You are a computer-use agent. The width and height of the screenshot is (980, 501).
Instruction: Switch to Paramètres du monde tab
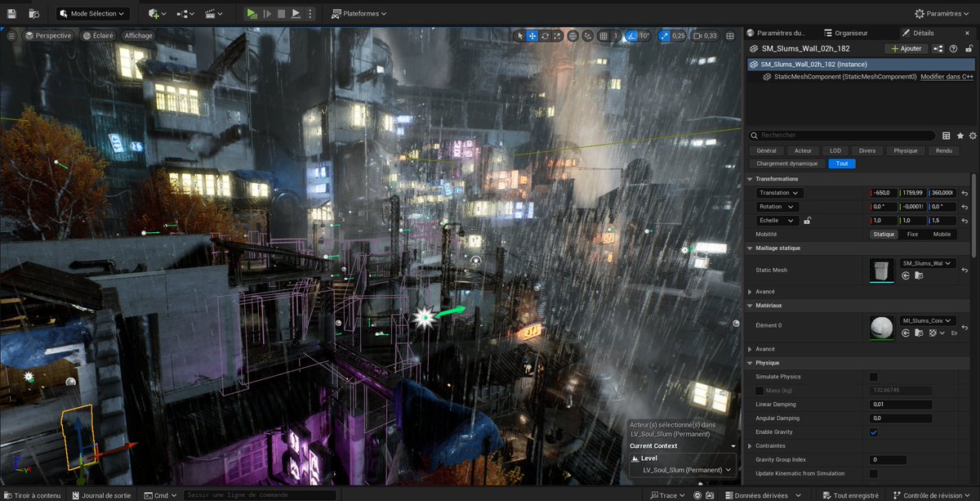point(776,33)
